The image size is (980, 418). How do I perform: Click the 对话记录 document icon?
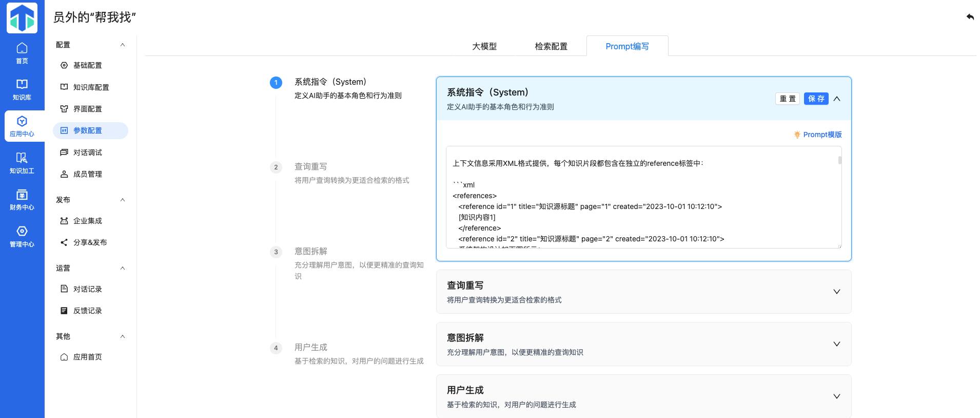click(64, 289)
